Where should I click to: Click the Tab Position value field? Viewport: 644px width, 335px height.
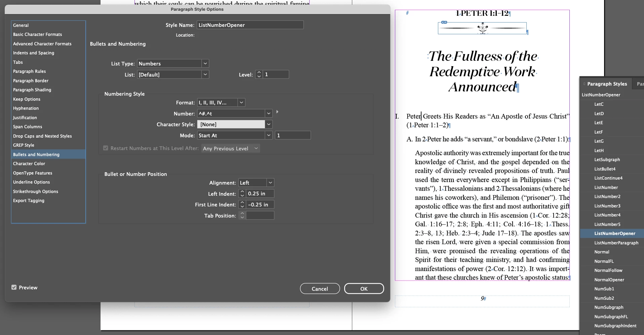tap(260, 216)
